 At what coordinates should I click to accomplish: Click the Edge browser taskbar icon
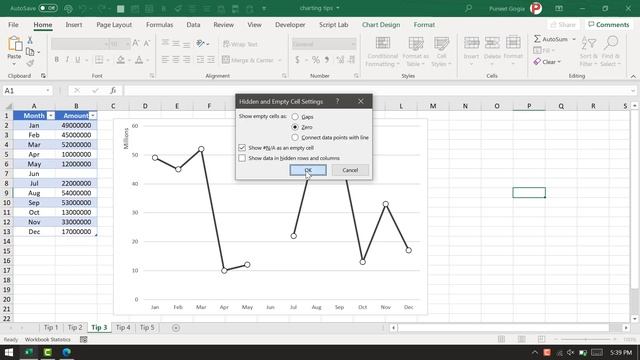tap(67, 352)
